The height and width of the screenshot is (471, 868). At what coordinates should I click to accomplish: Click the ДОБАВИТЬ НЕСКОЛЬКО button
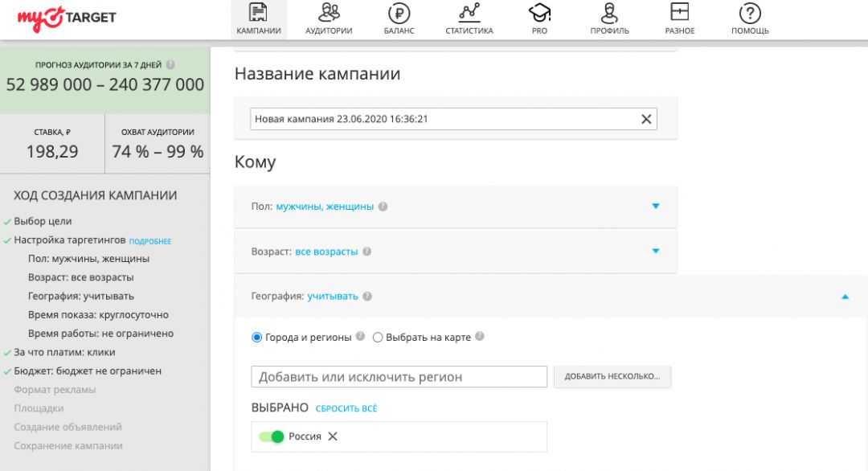[x=612, y=376]
